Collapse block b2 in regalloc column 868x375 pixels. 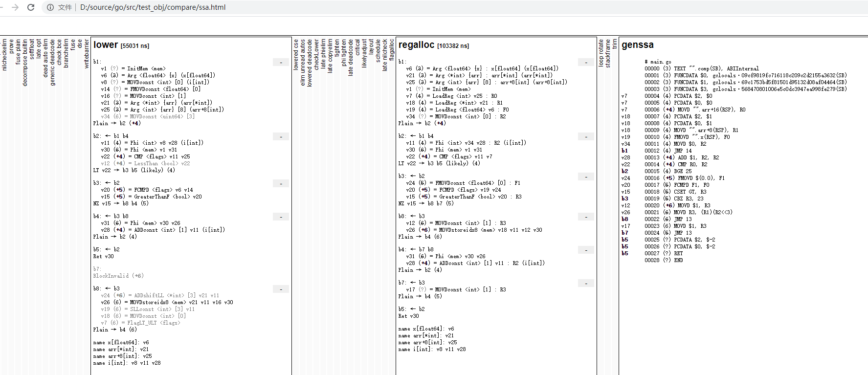click(x=586, y=136)
